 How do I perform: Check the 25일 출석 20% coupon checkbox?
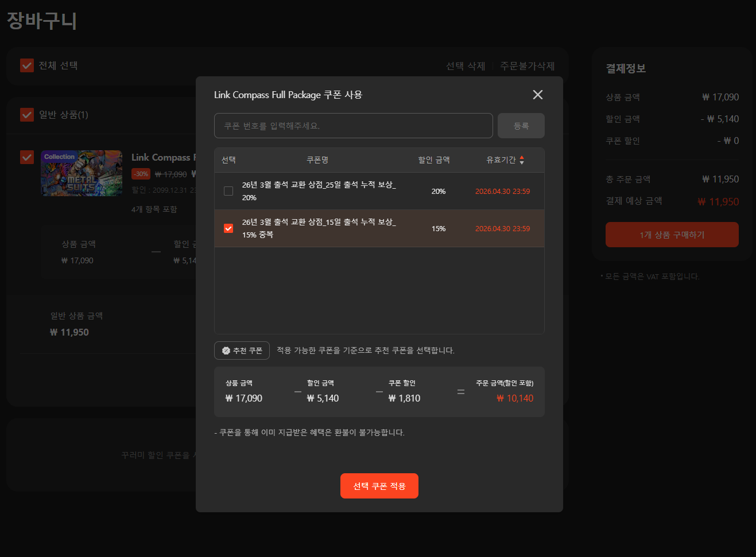pyautogui.click(x=228, y=191)
